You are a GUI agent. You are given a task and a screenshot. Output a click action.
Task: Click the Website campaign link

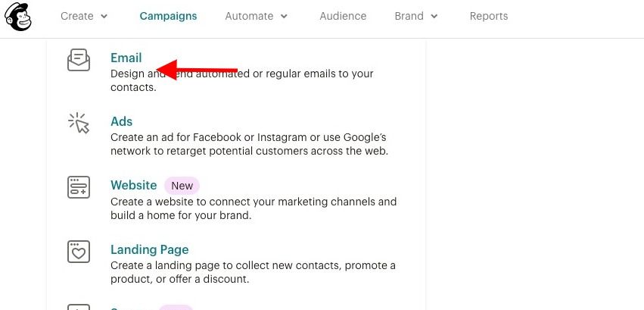click(134, 186)
